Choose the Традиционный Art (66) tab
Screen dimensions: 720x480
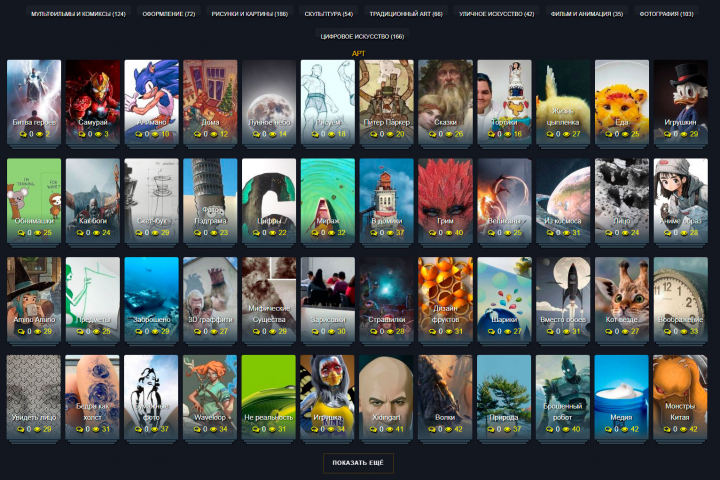click(x=406, y=14)
